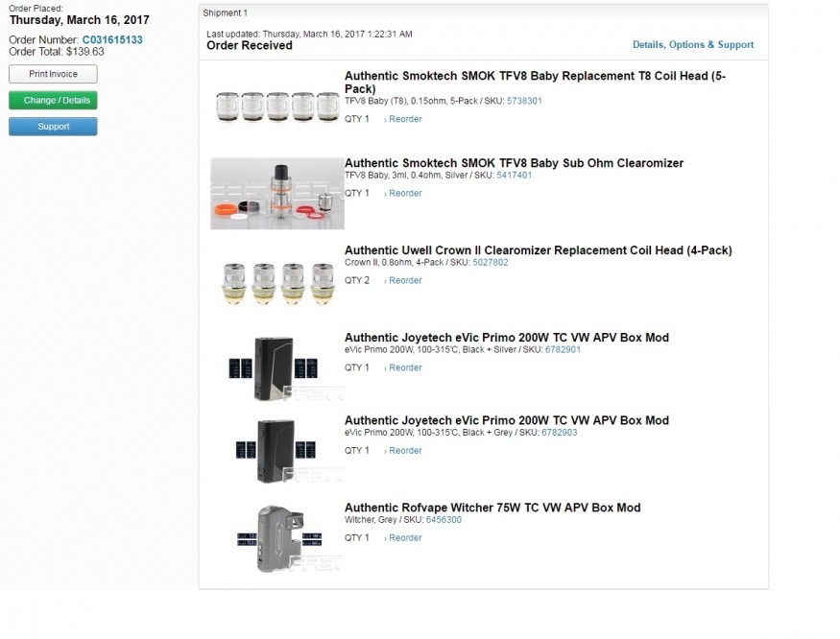Click the blue Support button
Image resolution: width=840 pixels, height=639 pixels.
[53, 127]
